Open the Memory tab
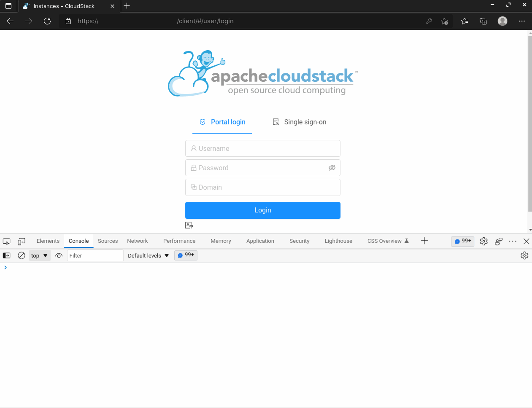Screen dimensions: 532x408 tap(221, 241)
